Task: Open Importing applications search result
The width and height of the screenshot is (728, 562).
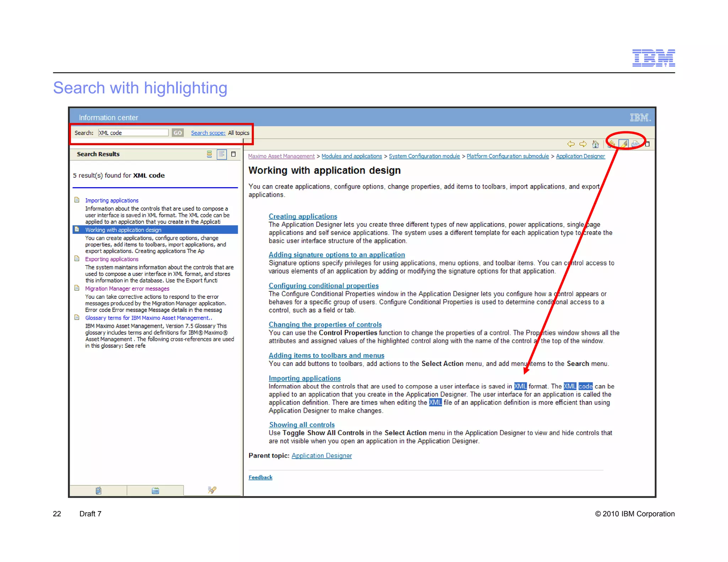Action: click(112, 200)
